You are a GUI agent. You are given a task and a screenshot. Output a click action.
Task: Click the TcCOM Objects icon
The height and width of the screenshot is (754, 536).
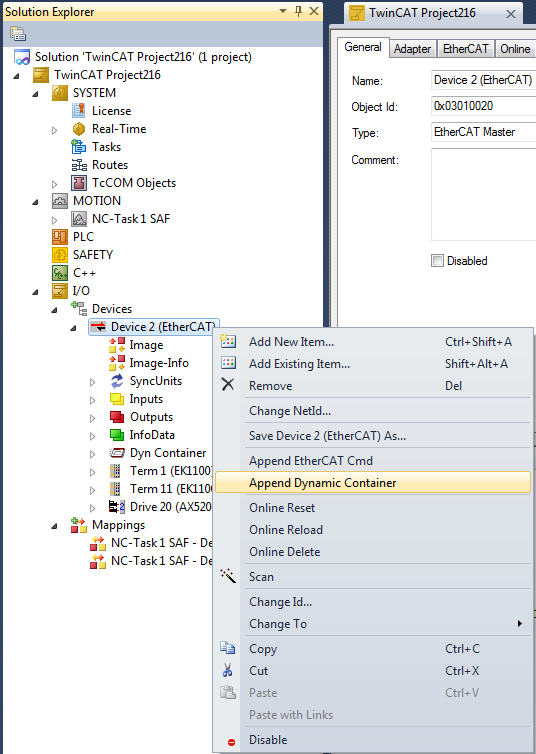79,183
